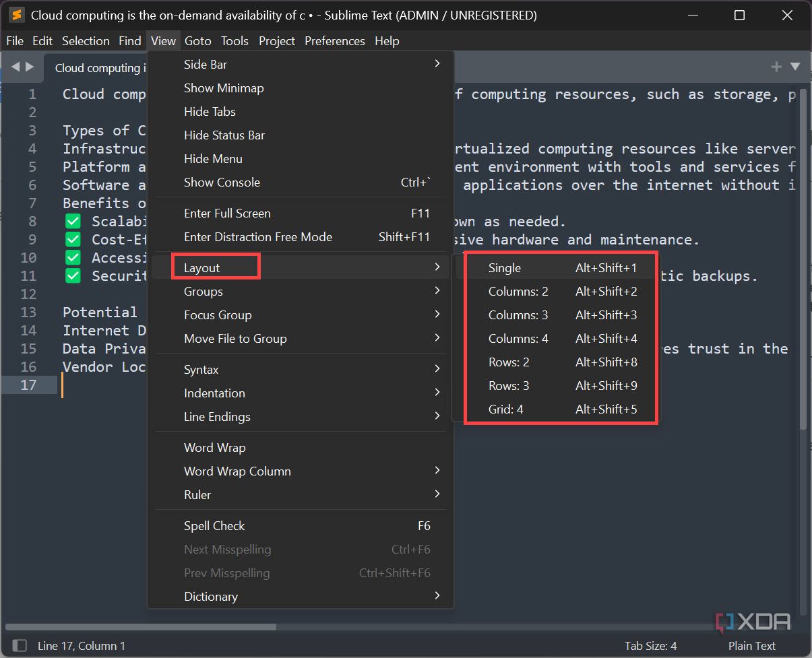Viewport: 812px width, 658px height.
Task: Toggle side bar icon in status bar
Action: [20, 646]
